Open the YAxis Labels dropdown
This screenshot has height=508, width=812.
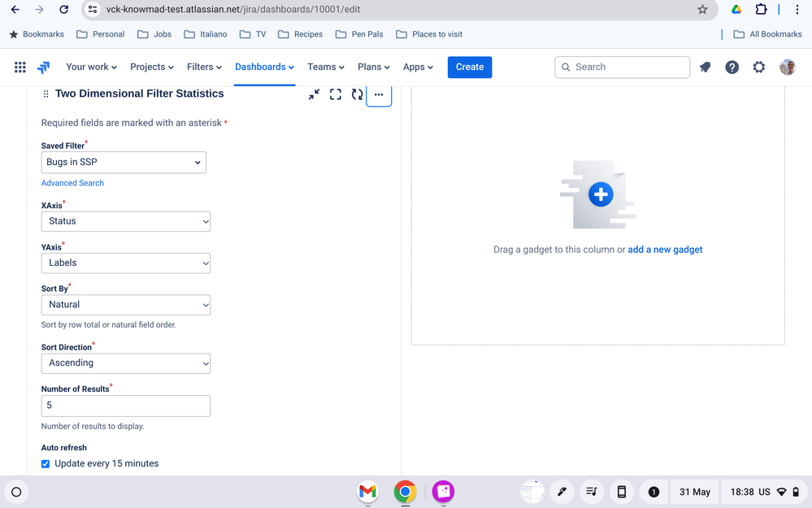pyautogui.click(x=126, y=263)
